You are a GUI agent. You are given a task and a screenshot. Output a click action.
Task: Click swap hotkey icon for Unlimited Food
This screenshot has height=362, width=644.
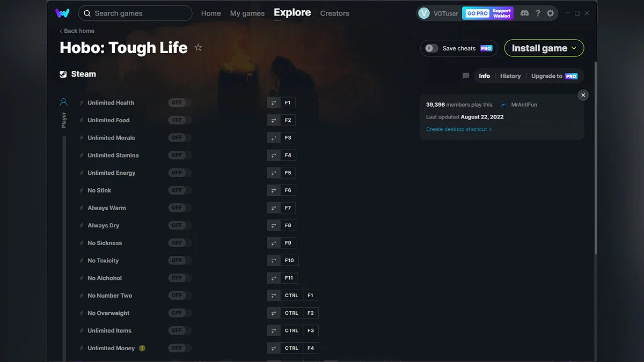click(274, 120)
